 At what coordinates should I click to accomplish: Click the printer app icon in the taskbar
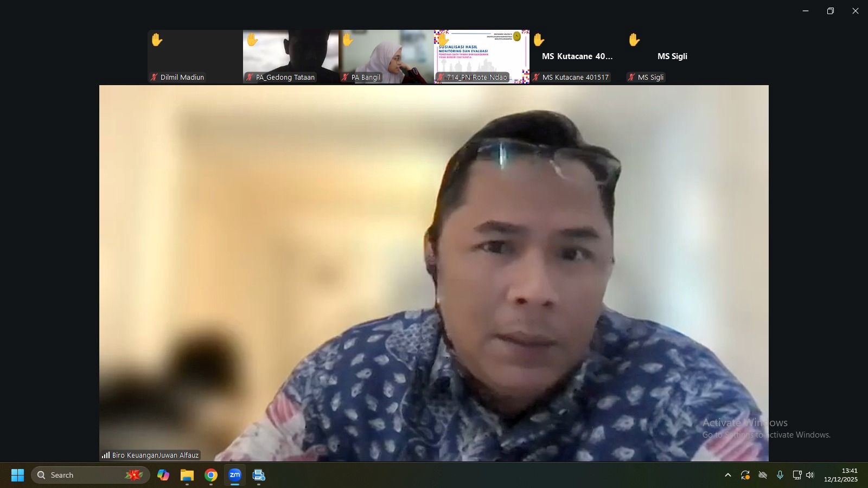point(259,475)
